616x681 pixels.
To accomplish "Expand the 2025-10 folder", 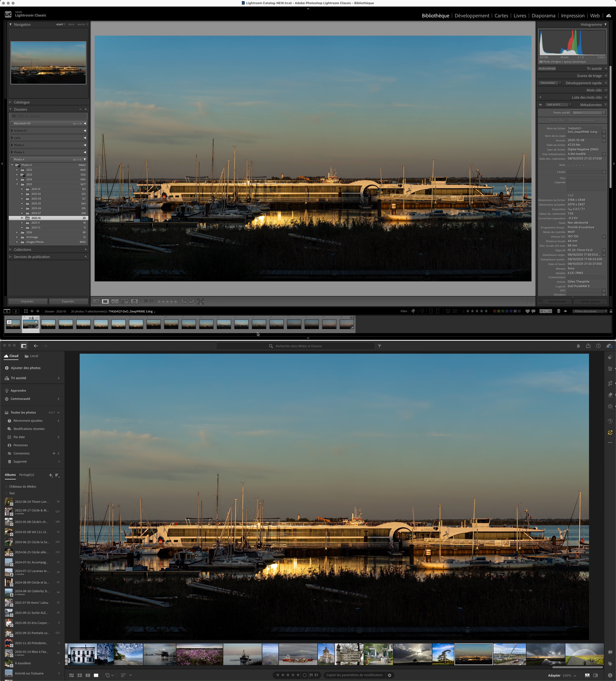I will (x=22, y=218).
